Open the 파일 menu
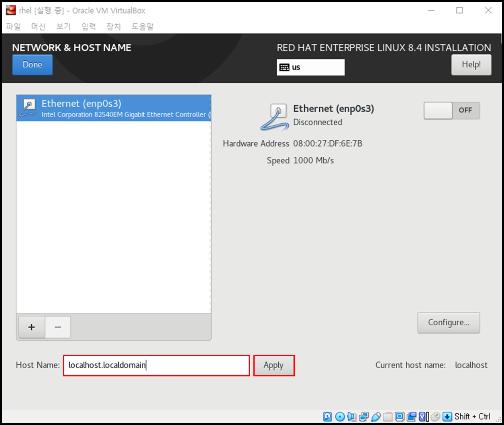The height and width of the screenshot is (425, 504). (13, 27)
